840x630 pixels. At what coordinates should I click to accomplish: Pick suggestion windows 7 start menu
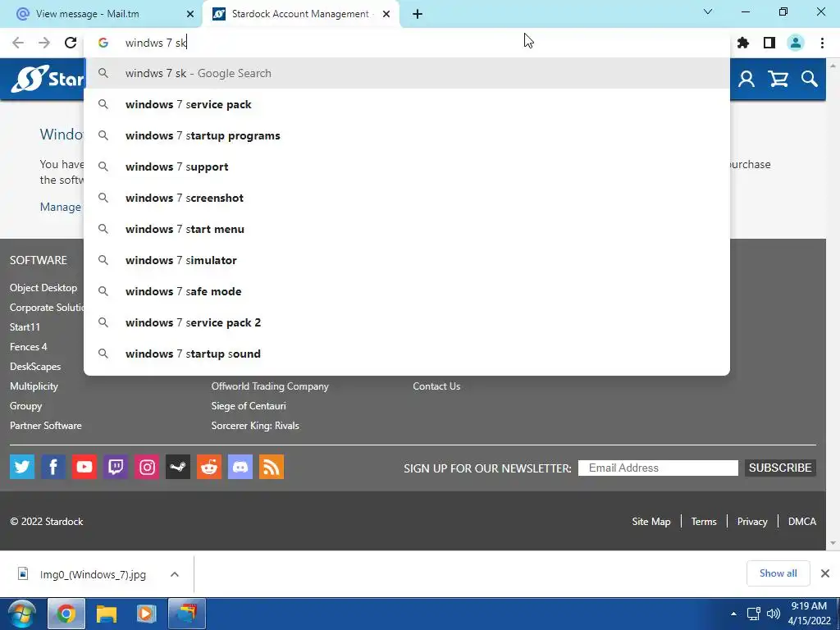click(407, 229)
